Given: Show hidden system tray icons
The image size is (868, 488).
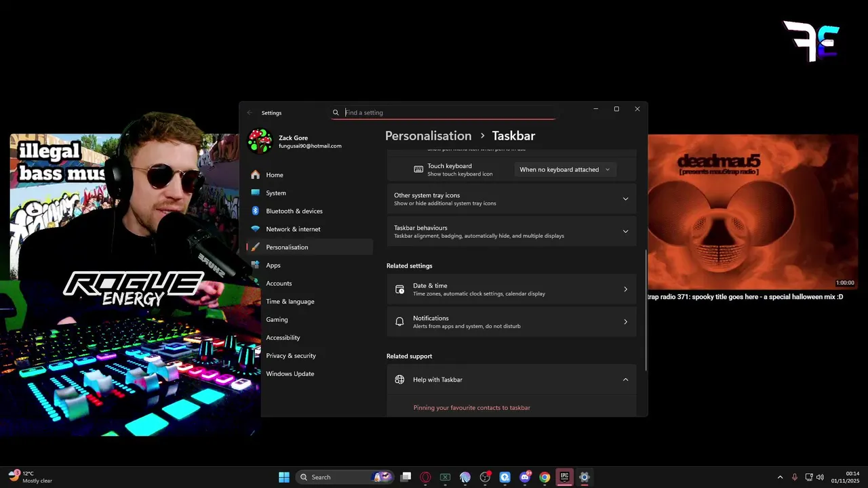Looking at the screenshot, I should [x=780, y=477].
